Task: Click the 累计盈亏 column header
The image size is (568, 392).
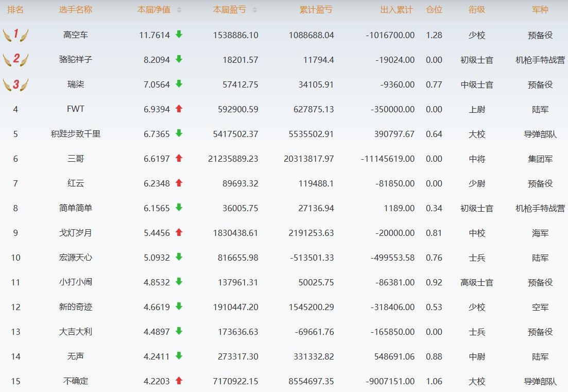Action: click(x=316, y=10)
